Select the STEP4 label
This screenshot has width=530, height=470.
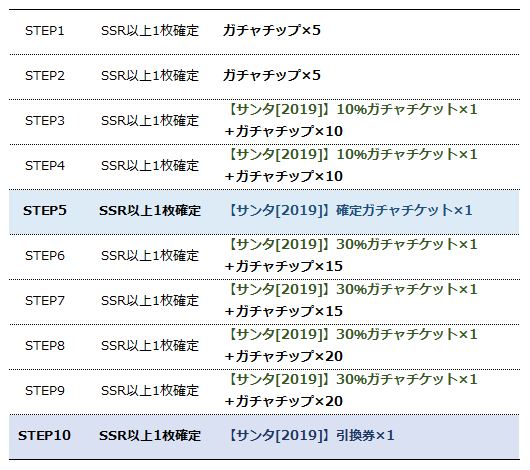pos(45,166)
